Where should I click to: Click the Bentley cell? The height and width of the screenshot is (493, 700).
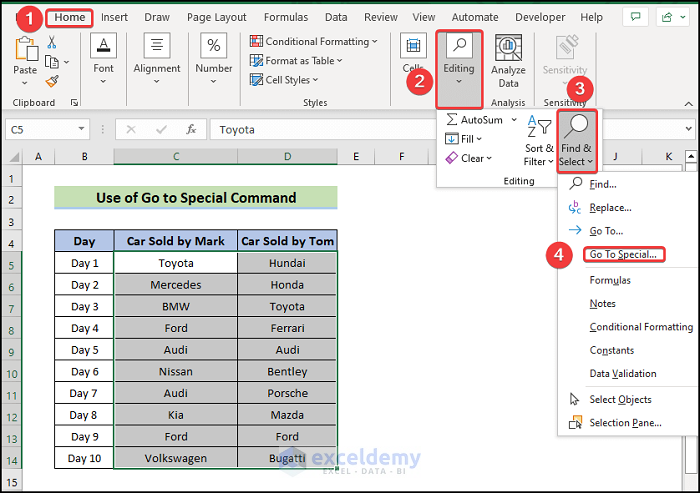[287, 372]
